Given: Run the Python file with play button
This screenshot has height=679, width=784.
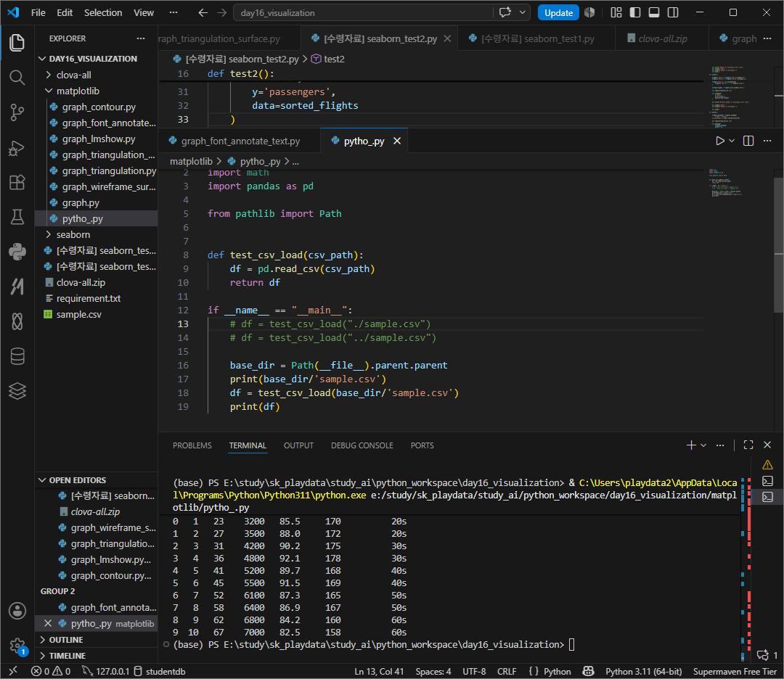Looking at the screenshot, I should [x=719, y=141].
